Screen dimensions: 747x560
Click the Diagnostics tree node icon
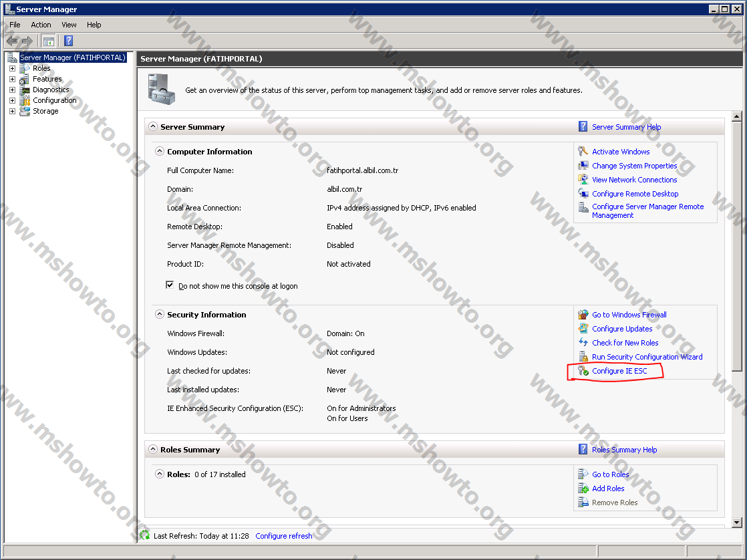click(25, 90)
